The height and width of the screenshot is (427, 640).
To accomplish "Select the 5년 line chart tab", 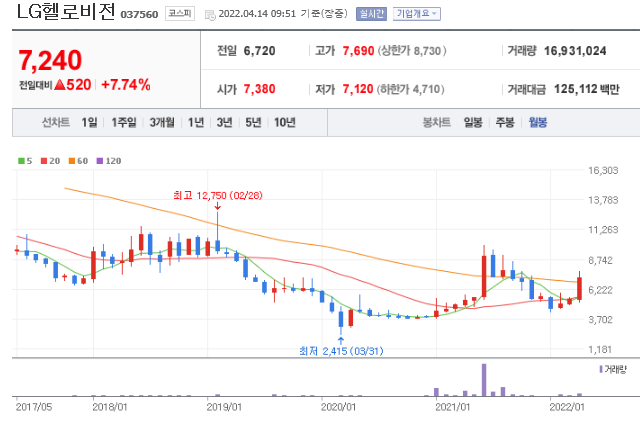I will (253, 122).
